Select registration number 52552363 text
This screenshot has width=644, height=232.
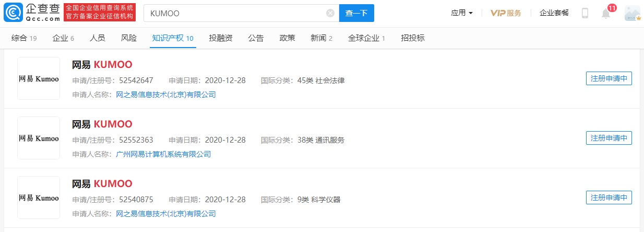[x=136, y=140]
